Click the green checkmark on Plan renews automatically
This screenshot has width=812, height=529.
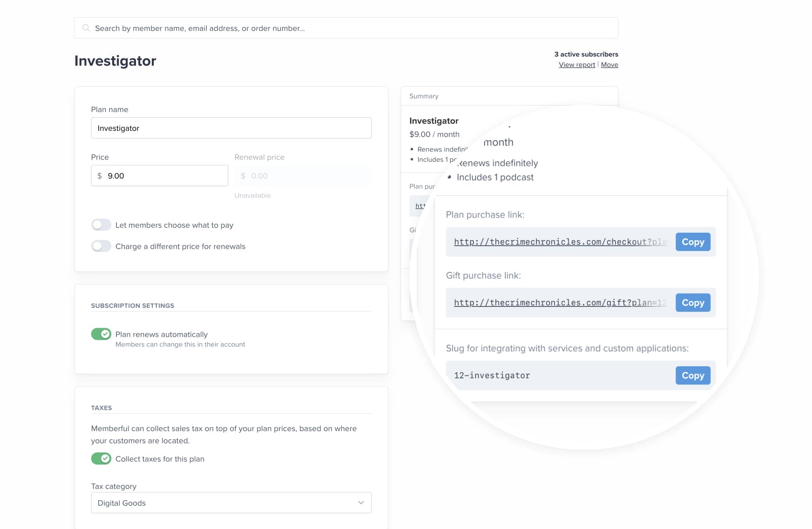coord(104,334)
